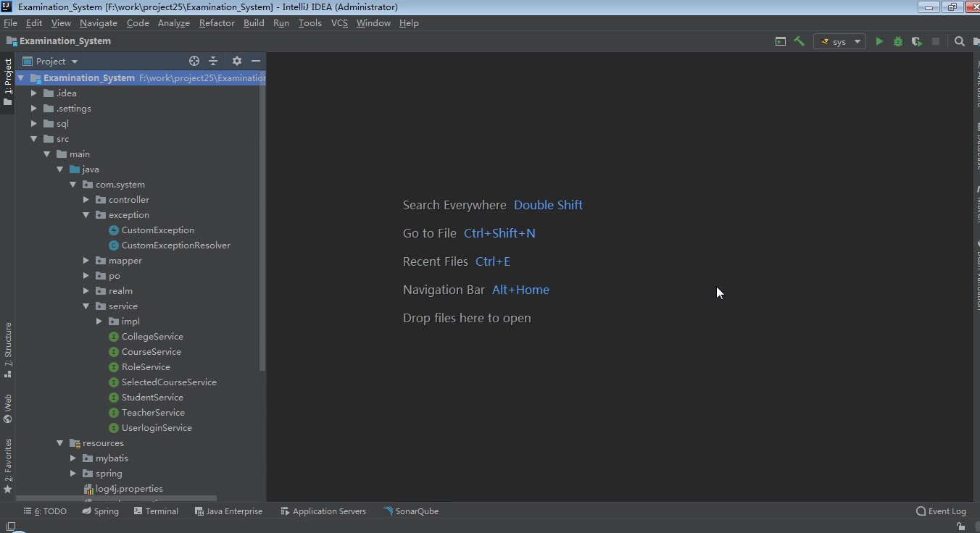
Task: Open the 6: TODO tool window
Action: point(45,511)
